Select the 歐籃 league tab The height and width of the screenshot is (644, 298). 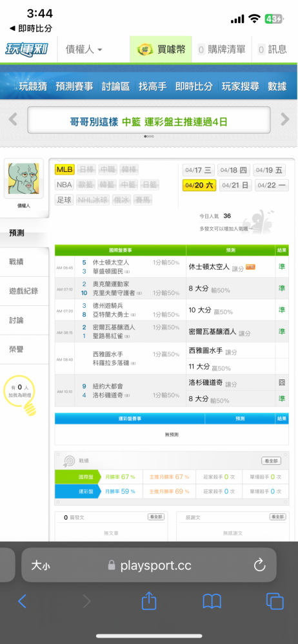(x=86, y=185)
